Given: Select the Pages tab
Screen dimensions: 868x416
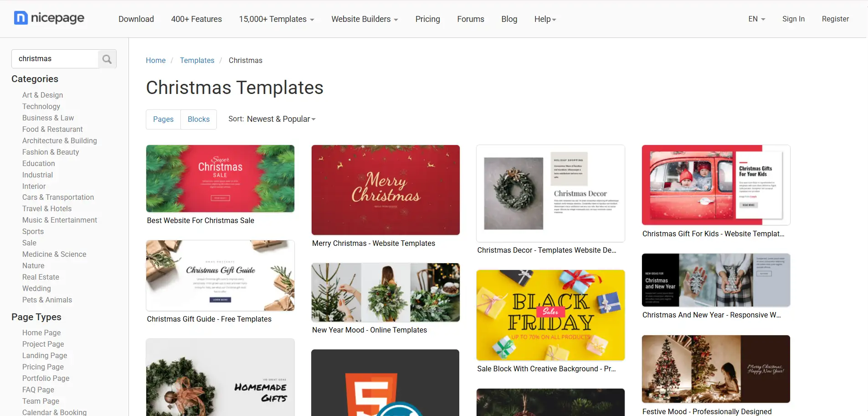Looking at the screenshot, I should (x=163, y=119).
